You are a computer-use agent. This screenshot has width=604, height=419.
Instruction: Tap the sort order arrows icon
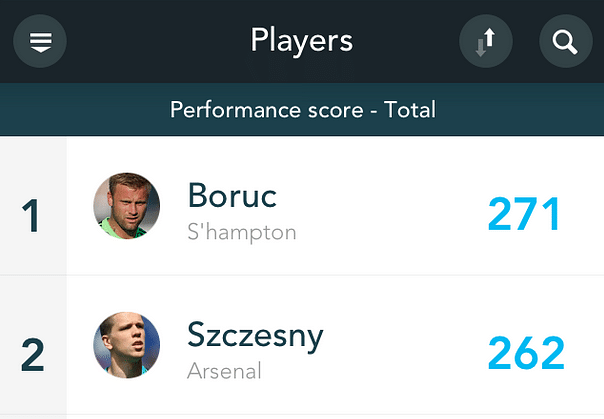click(485, 42)
